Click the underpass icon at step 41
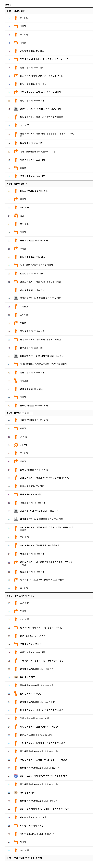Image resolution: width=98 pixels, height=868 pixels. 16,356
